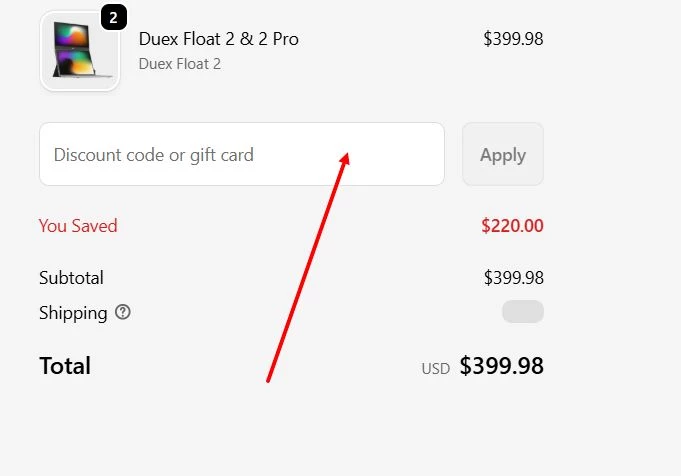Select the $220.00 savings amount
The height and width of the screenshot is (476, 681).
point(512,226)
